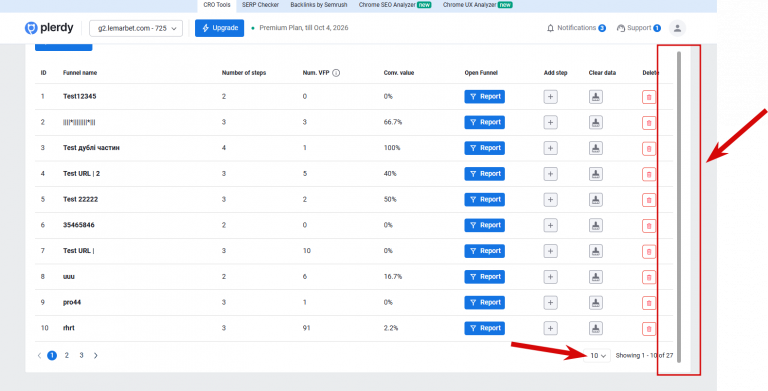The image size is (768, 391).
Task: Click the Conv. value column header
Action: click(399, 73)
